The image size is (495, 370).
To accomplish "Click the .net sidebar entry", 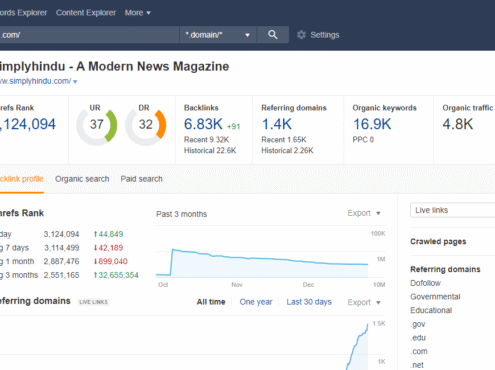I will [417, 365].
